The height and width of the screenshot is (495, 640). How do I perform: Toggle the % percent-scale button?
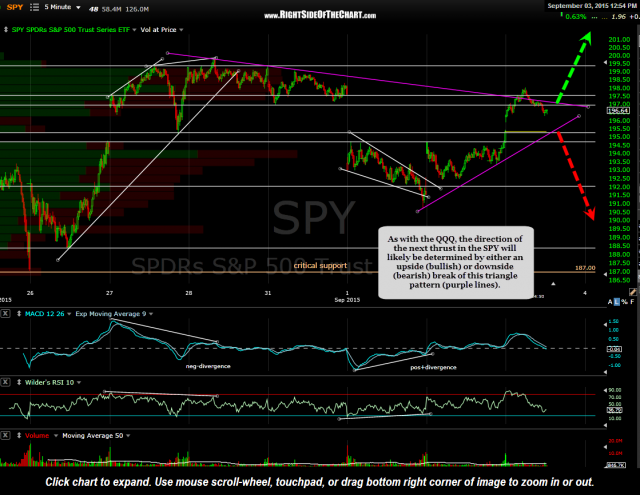[x=624, y=302]
